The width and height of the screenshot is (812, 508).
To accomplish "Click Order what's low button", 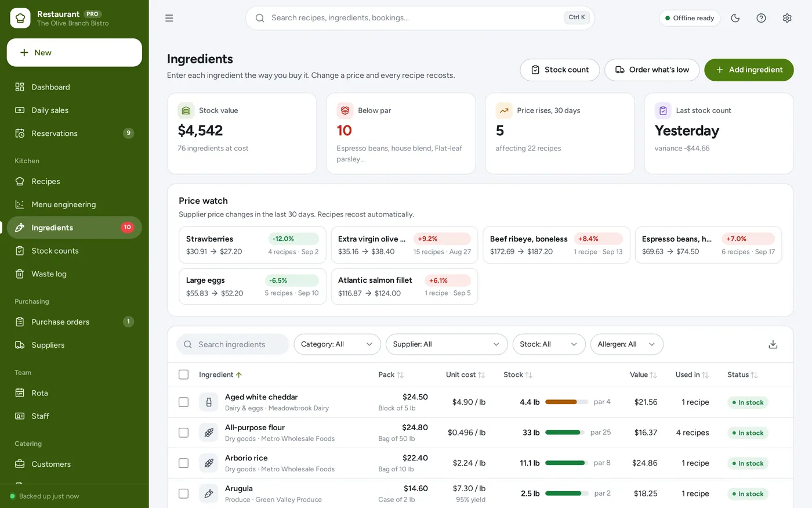I will point(652,70).
